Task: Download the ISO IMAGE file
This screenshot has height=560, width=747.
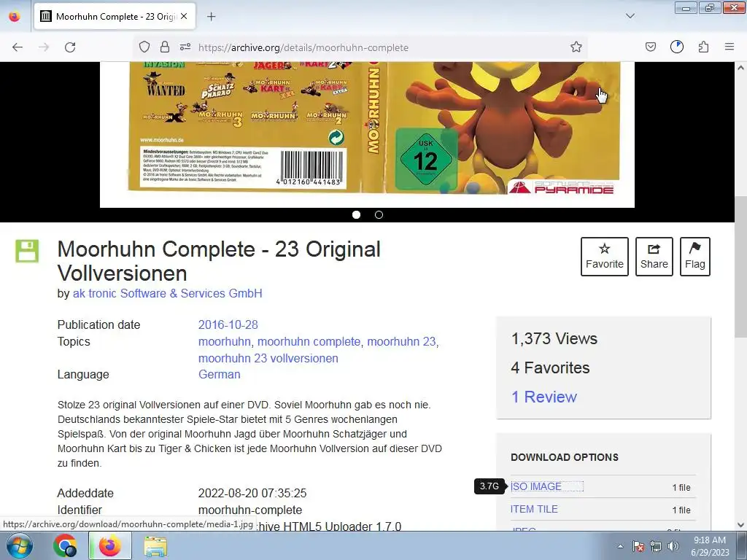Action: pyautogui.click(x=536, y=486)
